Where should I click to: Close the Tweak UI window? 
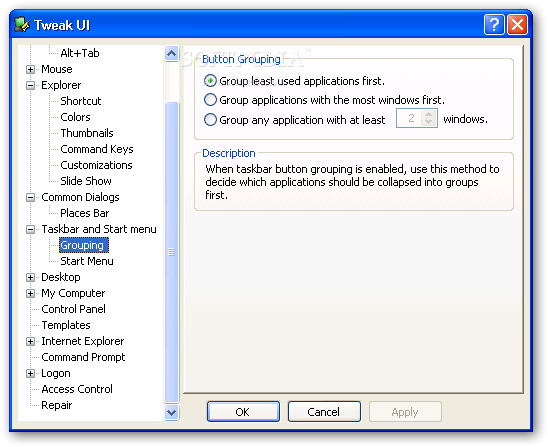click(x=517, y=25)
